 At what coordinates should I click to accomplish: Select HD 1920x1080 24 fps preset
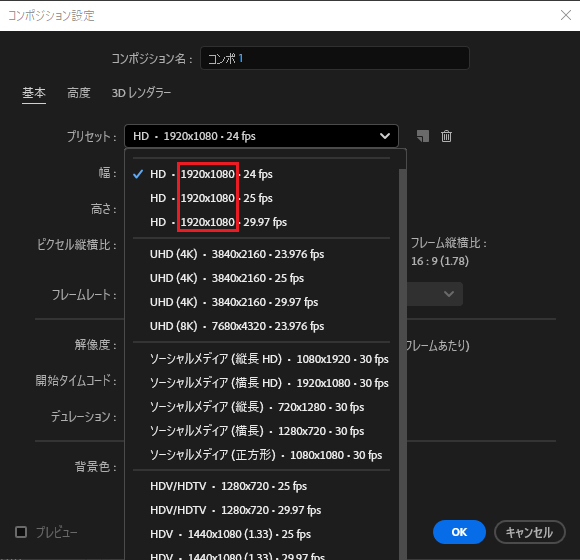(x=261, y=174)
